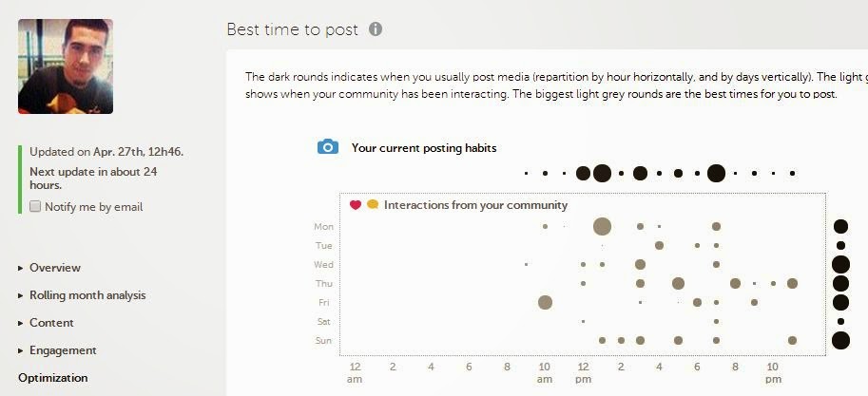
Task: Open the Engagement menu item
Action: (63, 350)
